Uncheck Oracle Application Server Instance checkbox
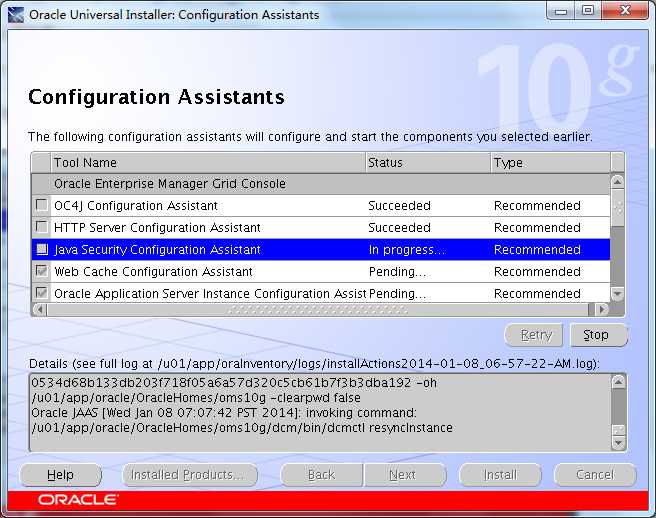 pos(41,292)
